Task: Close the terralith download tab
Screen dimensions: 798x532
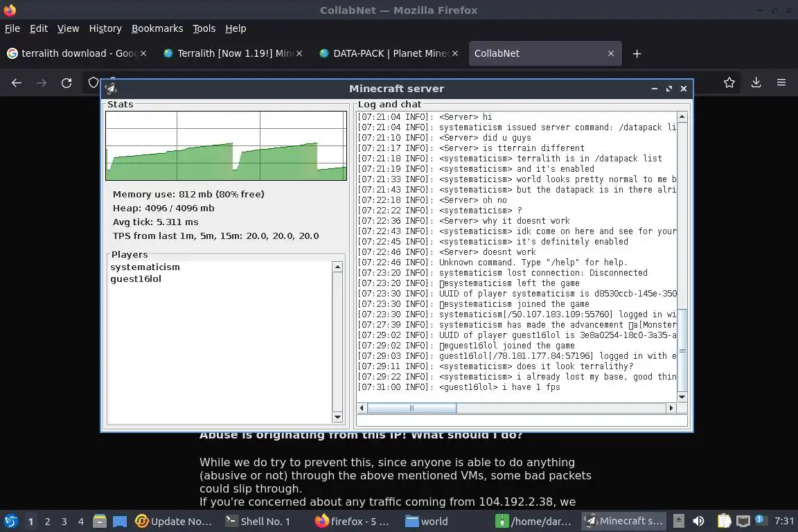Action: 143,53
